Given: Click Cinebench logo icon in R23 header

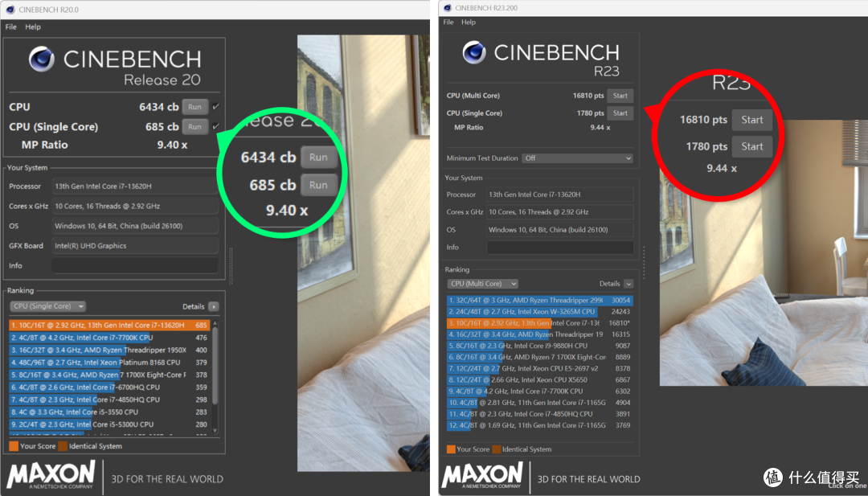Looking at the screenshot, I should 474,52.
